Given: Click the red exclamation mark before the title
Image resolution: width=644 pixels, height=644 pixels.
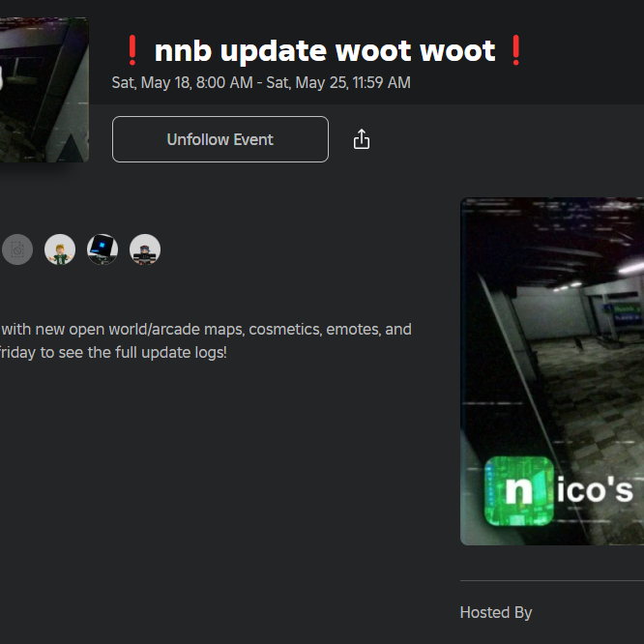Looking at the screenshot, I should point(132,50).
